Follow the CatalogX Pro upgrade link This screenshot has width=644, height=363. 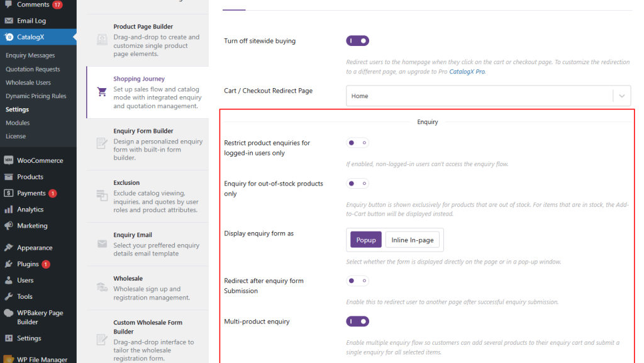[467, 72]
